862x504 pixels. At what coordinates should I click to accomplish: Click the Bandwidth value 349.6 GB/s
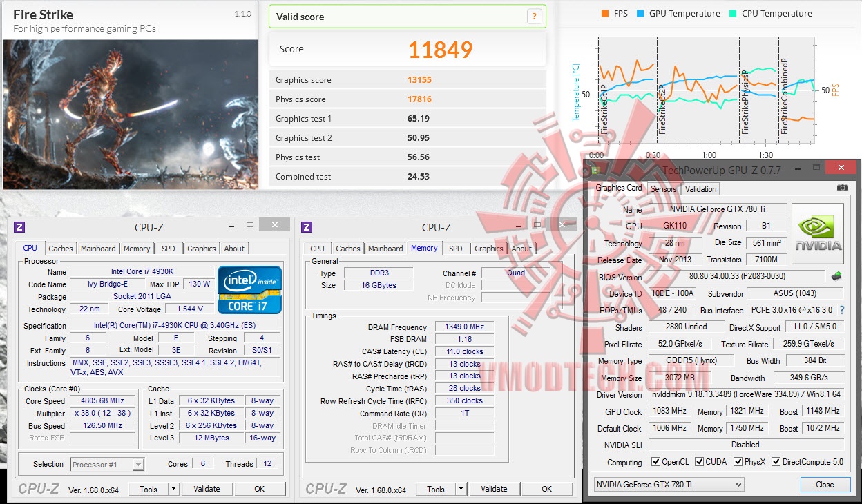[807, 378]
